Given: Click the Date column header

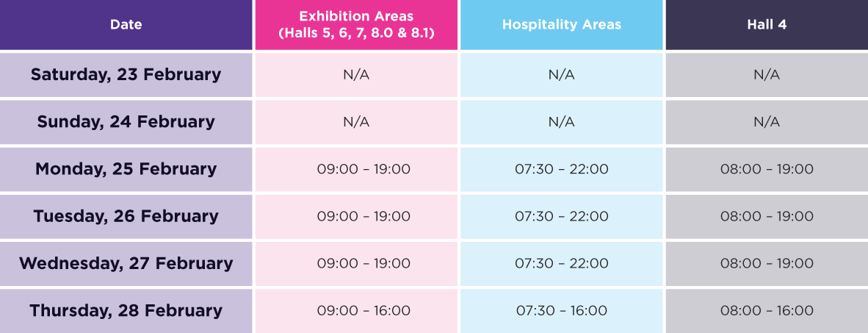Looking at the screenshot, I should [126, 25].
